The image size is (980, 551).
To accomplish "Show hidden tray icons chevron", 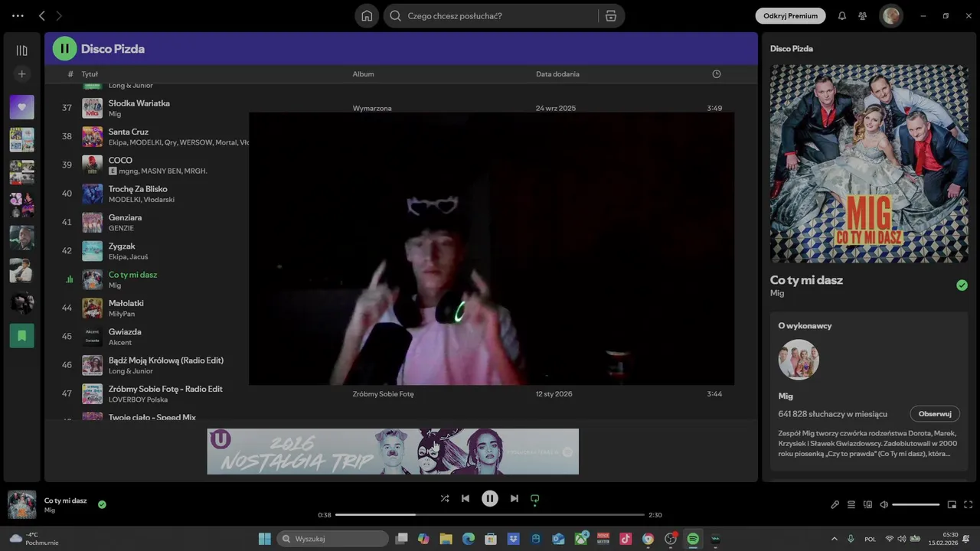I will 835,539.
